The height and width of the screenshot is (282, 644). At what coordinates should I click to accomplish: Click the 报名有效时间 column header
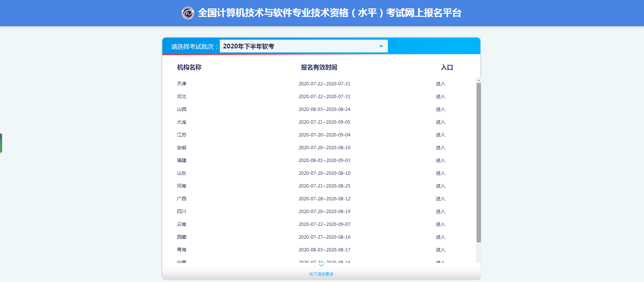(319, 67)
